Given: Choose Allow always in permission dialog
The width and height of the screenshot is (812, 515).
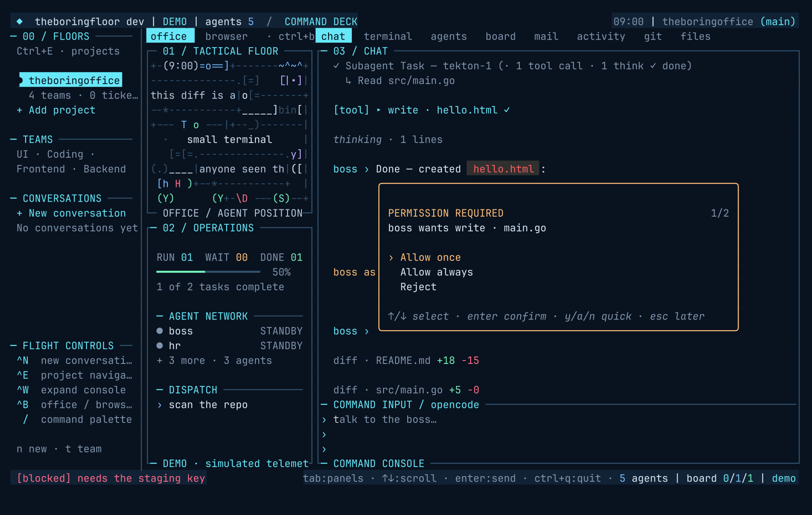Looking at the screenshot, I should pyautogui.click(x=436, y=272).
